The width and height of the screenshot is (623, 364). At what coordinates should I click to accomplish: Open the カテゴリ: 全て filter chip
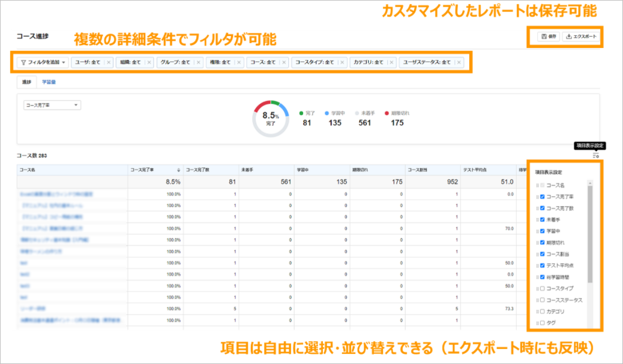[x=369, y=62]
